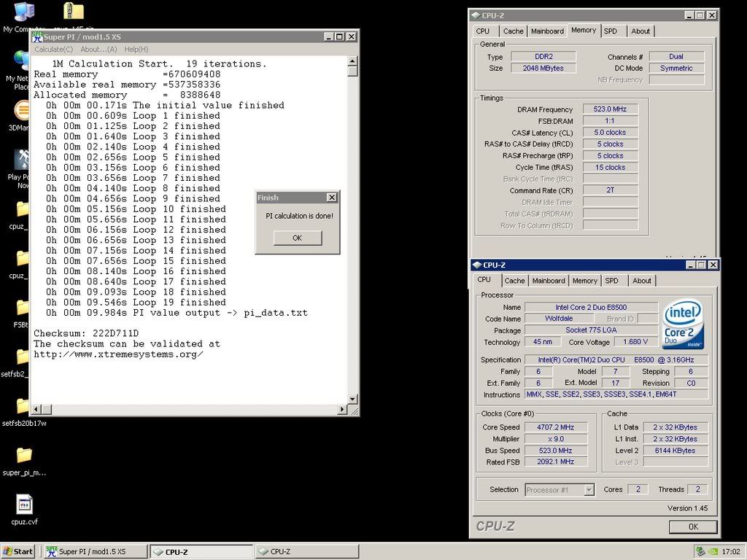Open the Start menu
Image resolution: width=747 pixels, height=560 pixels.
coord(18,551)
